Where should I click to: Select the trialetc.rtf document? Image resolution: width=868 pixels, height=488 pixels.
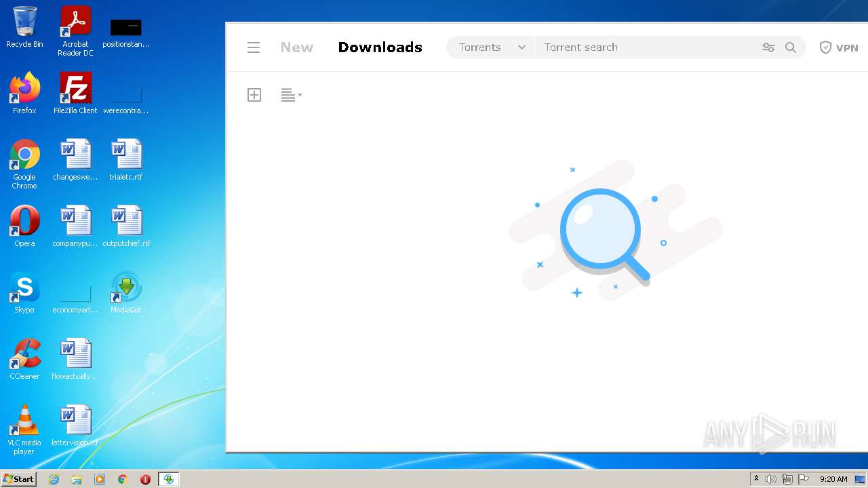pos(126,160)
